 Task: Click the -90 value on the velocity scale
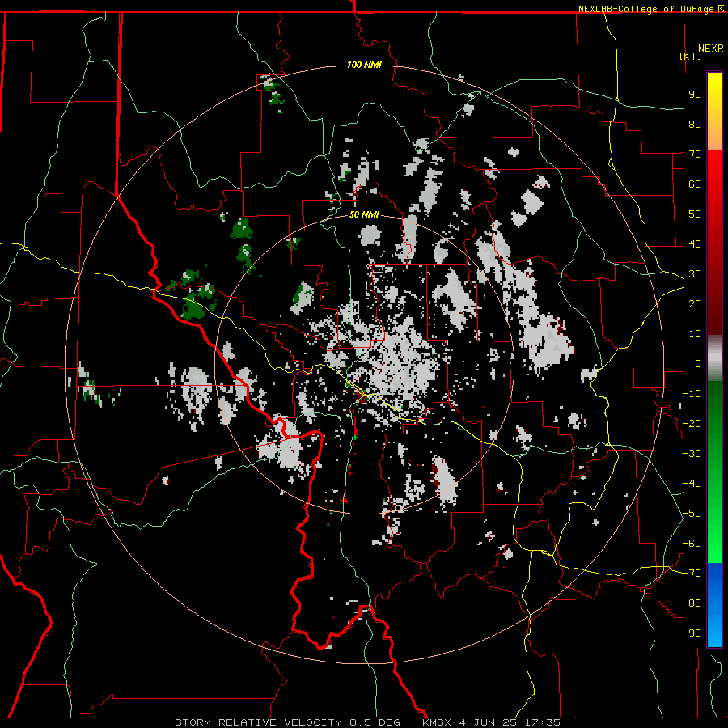(x=692, y=633)
